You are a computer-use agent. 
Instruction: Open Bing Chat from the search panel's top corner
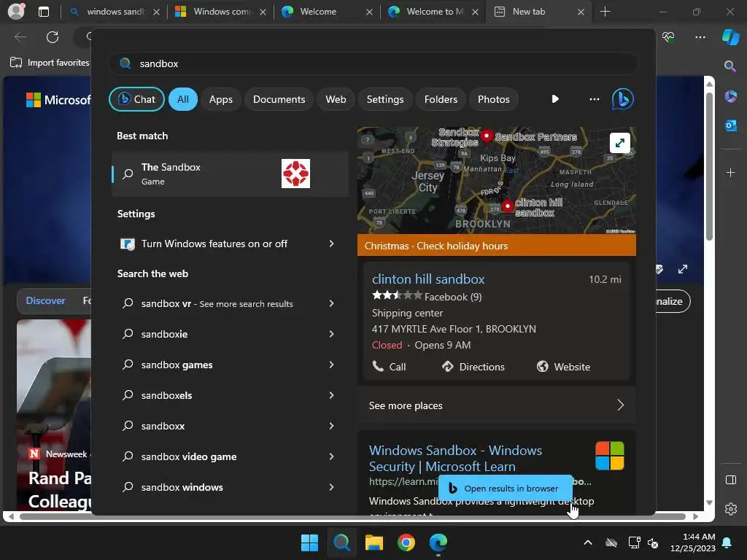tap(622, 99)
